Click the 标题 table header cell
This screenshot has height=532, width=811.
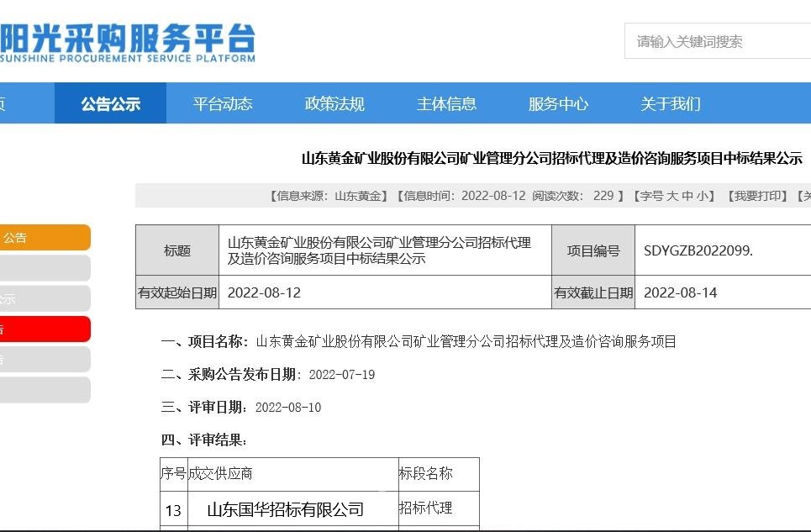coord(177,250)
